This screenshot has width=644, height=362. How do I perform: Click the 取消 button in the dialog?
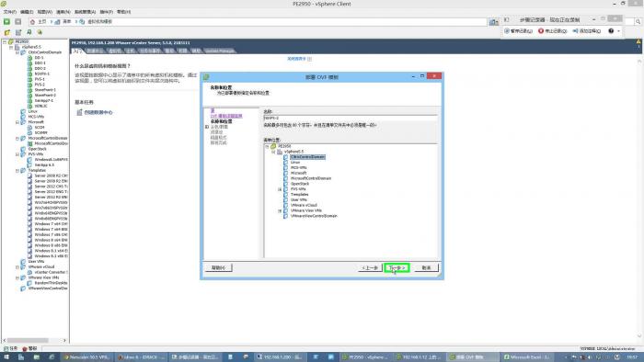click(426, 267)
